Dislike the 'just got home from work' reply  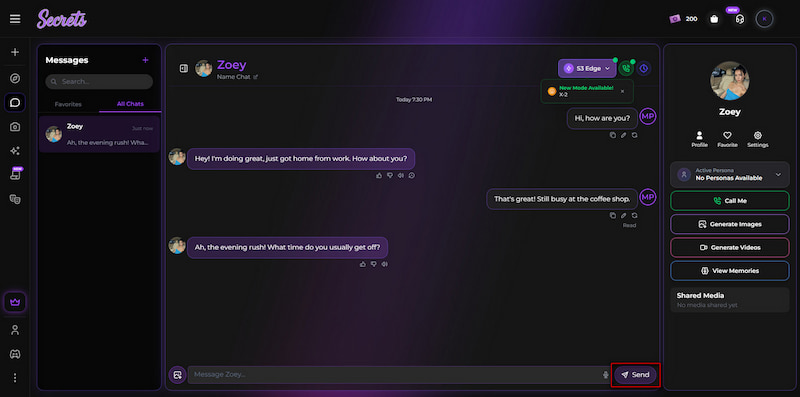pos(389,176)
